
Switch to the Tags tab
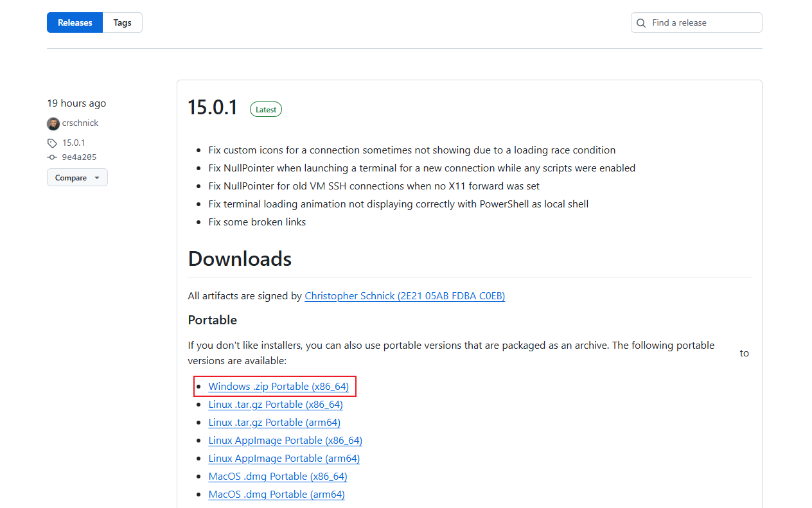pos(122,22)
